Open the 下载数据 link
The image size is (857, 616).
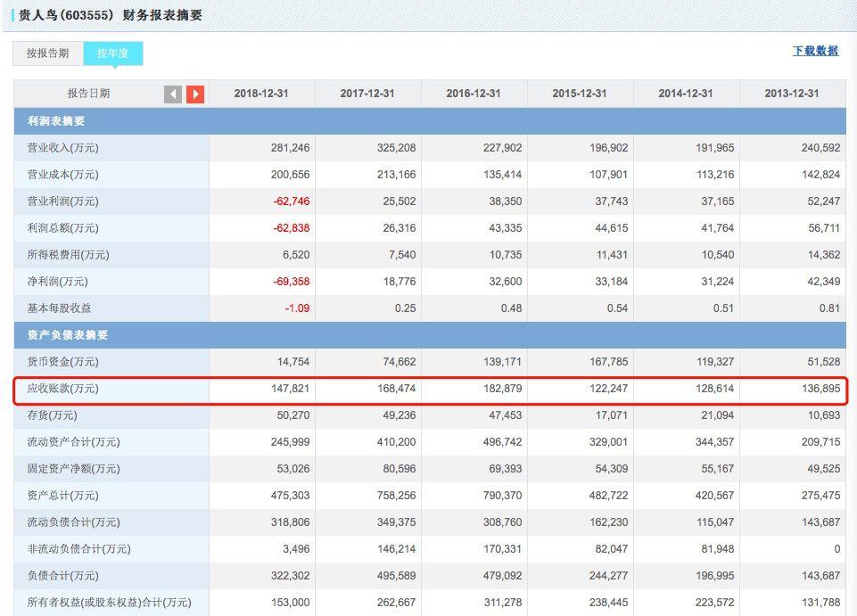click(x=815, y=51)
